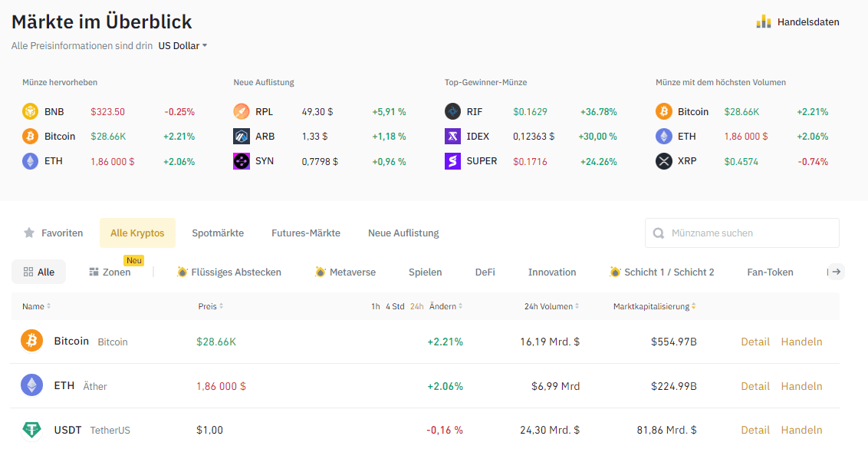Click Handeln link for USDT
868x449 pixels.
pos(801,430)
